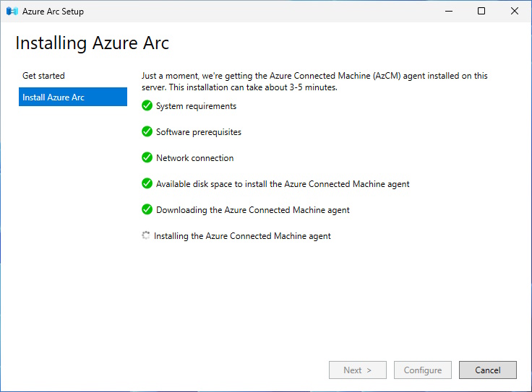Viewport: 532px width, 392px height.
Task: Click green checkmark beside Software prerequisites
Action: [147, 131]
